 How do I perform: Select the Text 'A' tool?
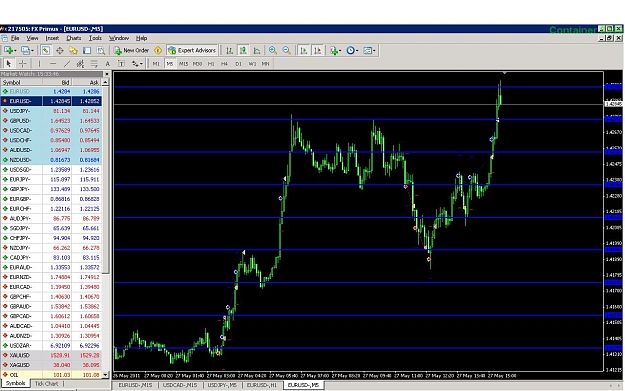pyautogui.click(x=108, y=63)
